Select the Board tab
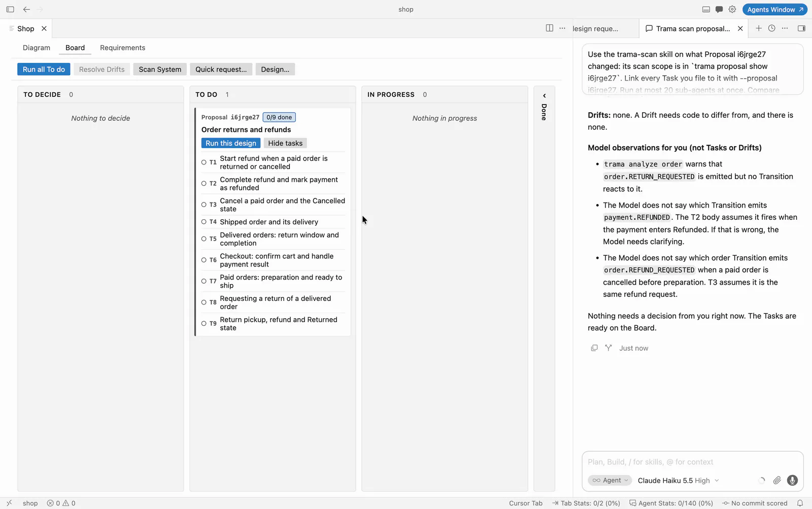Screen dimensions: 812x509 tap(75, 48)
